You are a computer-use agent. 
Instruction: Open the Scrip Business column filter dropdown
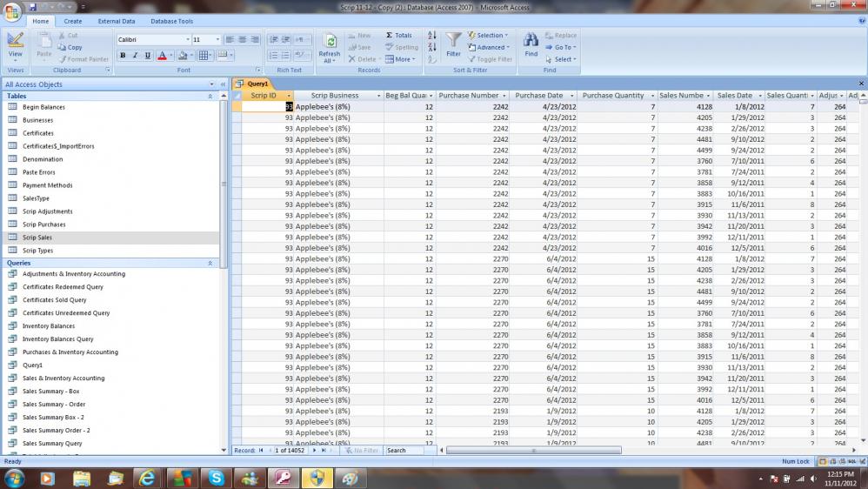pos(378,96)
